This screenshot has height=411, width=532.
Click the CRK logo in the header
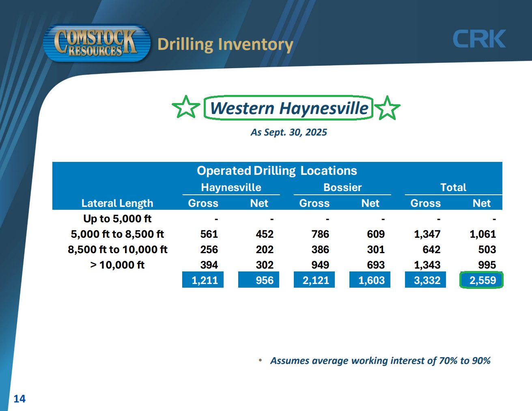coord(479,39)
